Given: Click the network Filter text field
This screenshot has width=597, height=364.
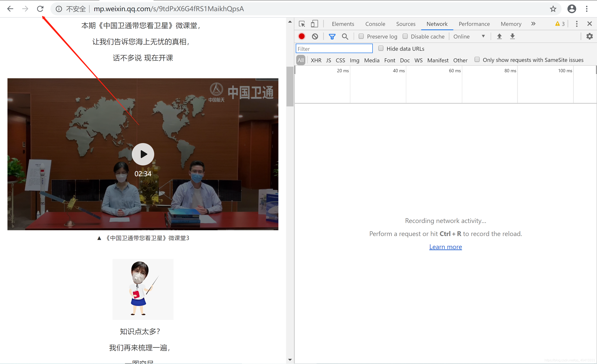Looking at the screenshot, I should 334,49.
